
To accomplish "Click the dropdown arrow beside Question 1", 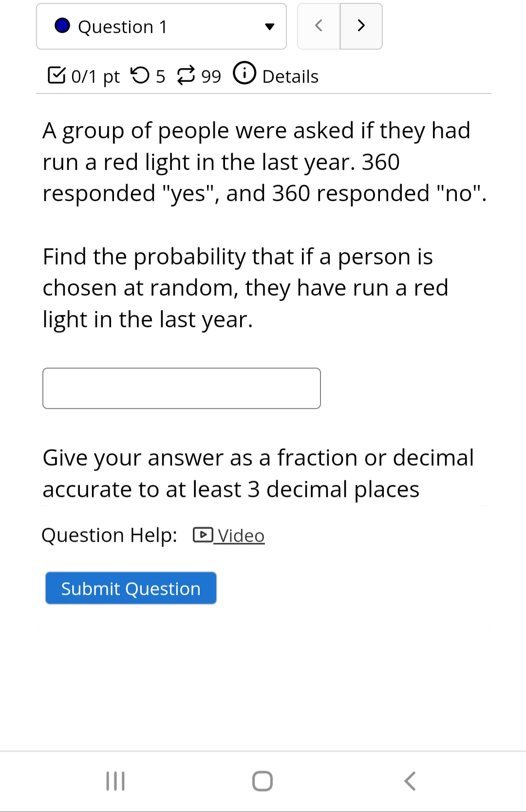I will (271, 28).
